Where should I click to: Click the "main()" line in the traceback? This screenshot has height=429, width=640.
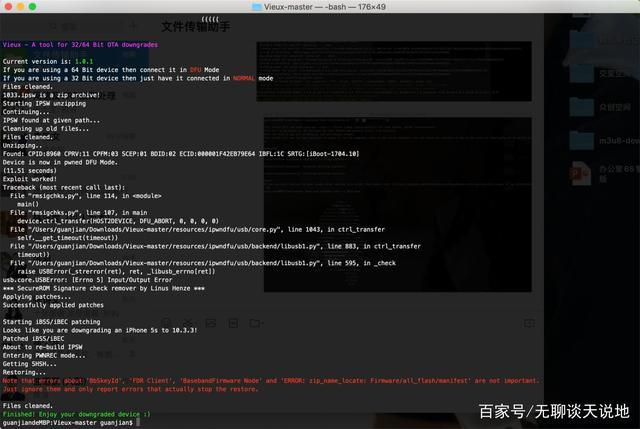tap(28, 204)
